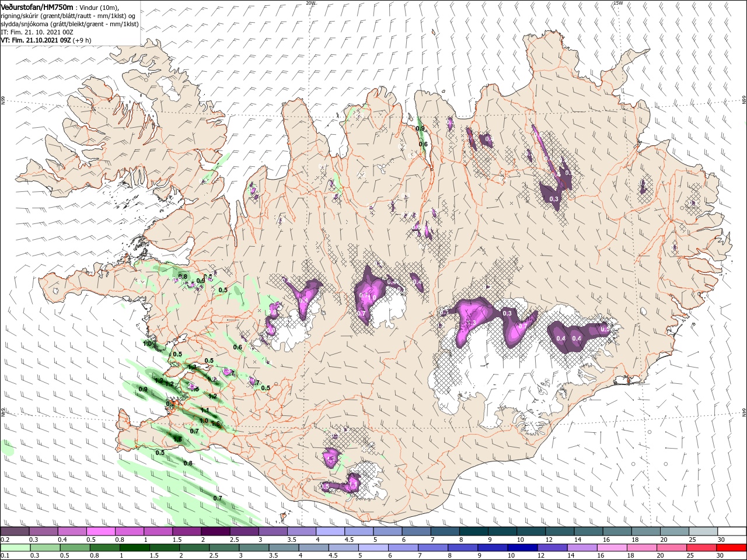Pick the bright red 30 swatch in lower legend
This screenshot has width=747, height=560.
(x=731, y=548)
